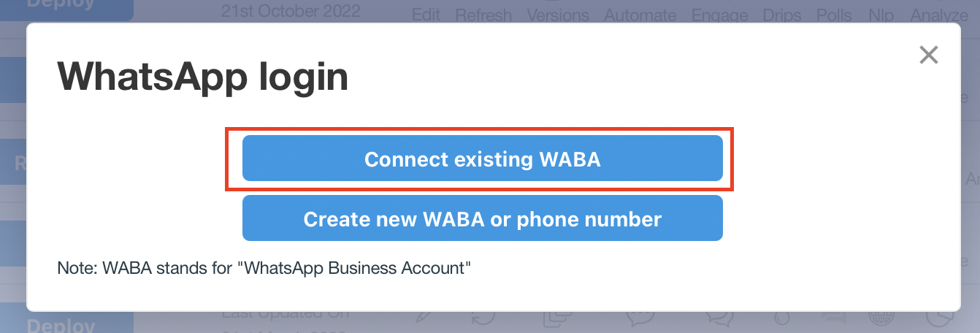Connect an existing WABA account
The height and width of the screenshot is (333, 980).
pos(483,158)
